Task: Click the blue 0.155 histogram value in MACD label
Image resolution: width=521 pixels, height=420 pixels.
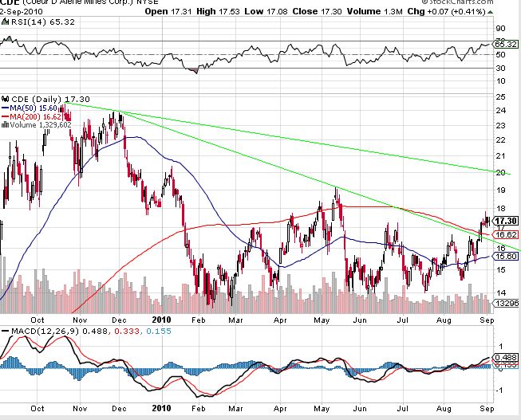Action: (x=159, y=332)
